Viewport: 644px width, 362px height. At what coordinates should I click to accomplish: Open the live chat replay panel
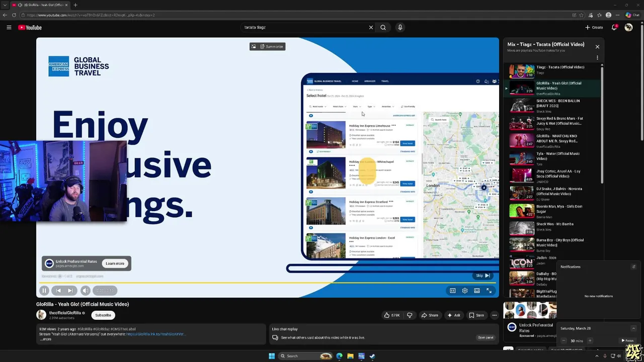pyautogui.click(x=486, y=337)
